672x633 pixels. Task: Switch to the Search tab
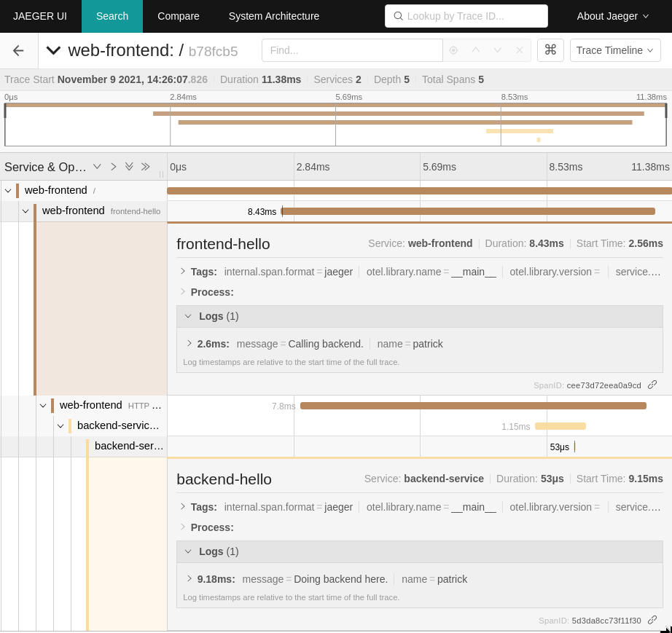112,16
